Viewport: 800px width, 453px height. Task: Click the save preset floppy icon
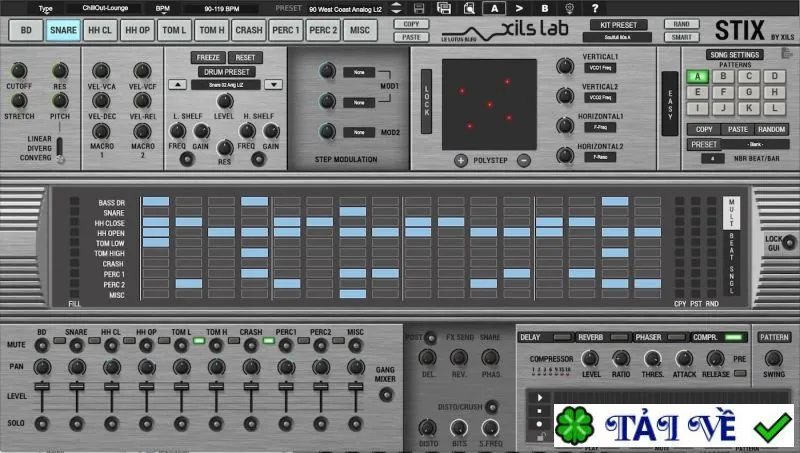(x=419, y=8)
